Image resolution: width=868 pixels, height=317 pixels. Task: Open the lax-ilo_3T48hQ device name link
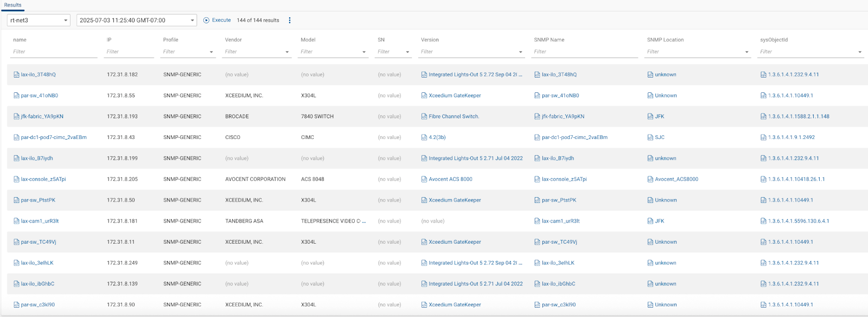tap(39, 75)
